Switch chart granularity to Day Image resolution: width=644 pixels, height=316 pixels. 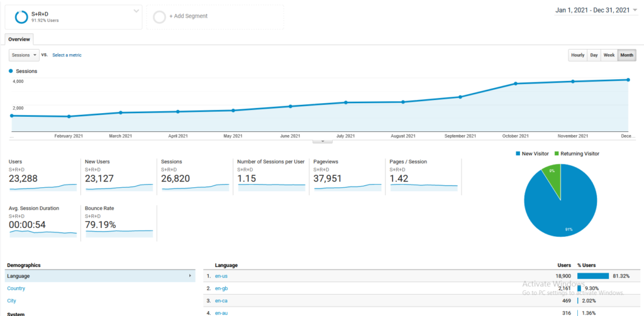coord(594,55)
